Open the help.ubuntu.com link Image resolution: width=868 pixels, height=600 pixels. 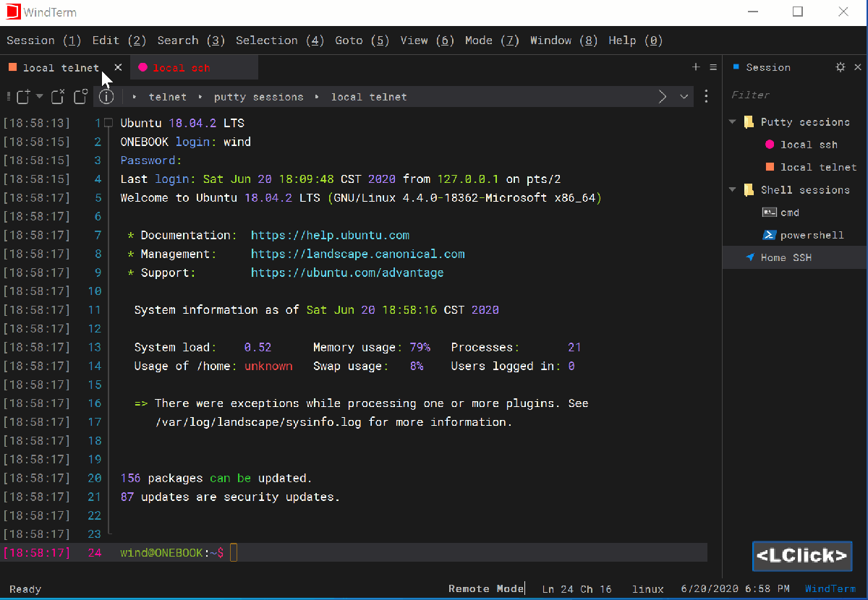pos(330,235)
